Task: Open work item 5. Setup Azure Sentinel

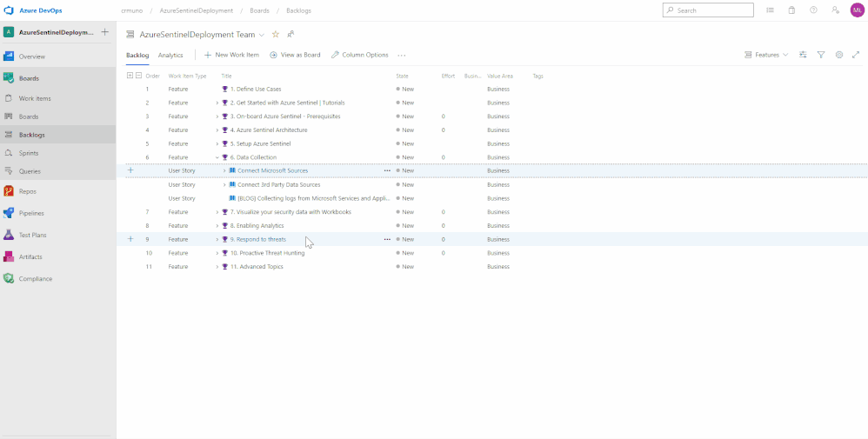Action: point(260,144)
